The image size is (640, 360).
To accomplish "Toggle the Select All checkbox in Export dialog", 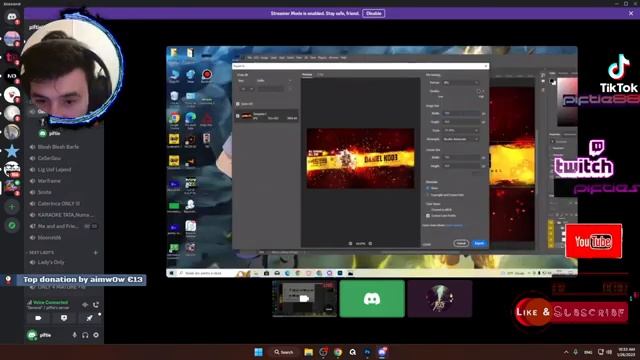I will click(238, 104).
